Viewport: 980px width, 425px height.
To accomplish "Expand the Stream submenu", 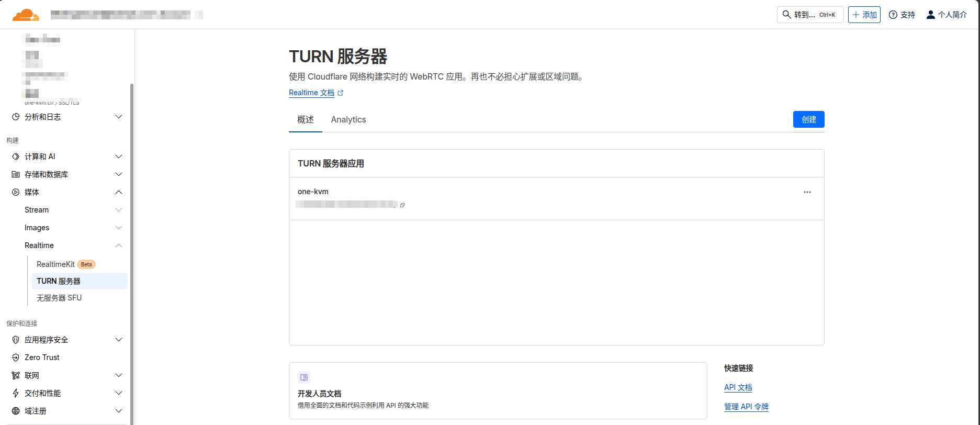I will pyautogui.click(x=119, y=210).
